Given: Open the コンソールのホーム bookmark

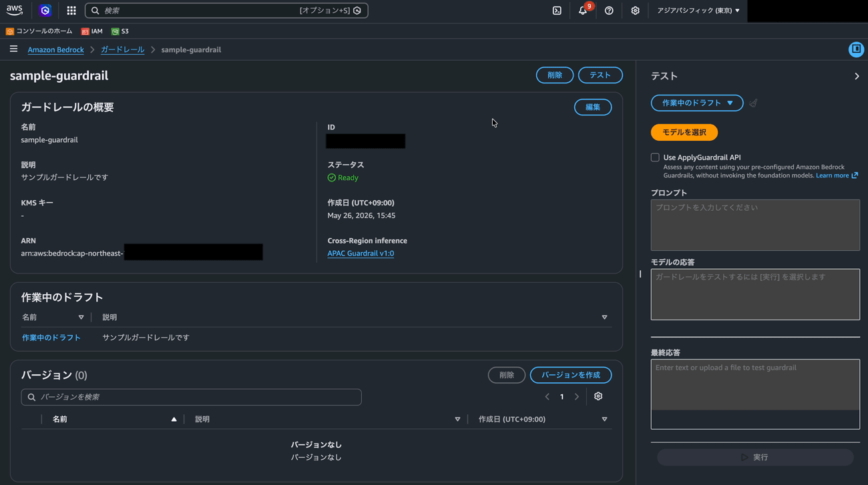Looking at the screenshot, I should coord(39,31).
